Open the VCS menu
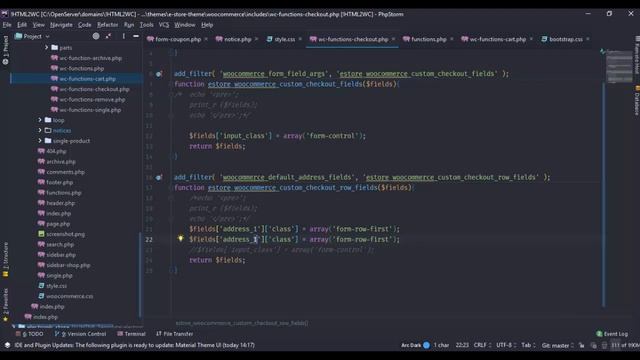Viewport: 640px width, 360px height. pos(164,25)
